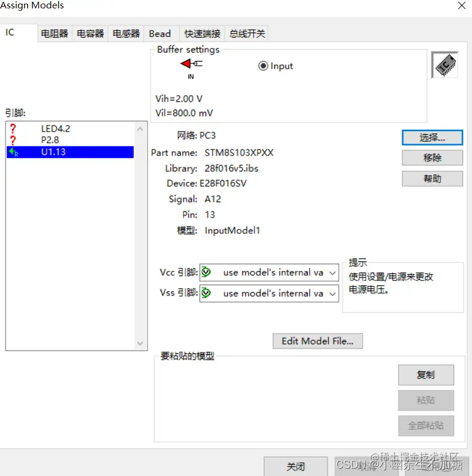Image resolution: width=472 pixels, height=476 pixels.
Task: Click the part name STM8S103XPXX
Action: click(239, 152)
